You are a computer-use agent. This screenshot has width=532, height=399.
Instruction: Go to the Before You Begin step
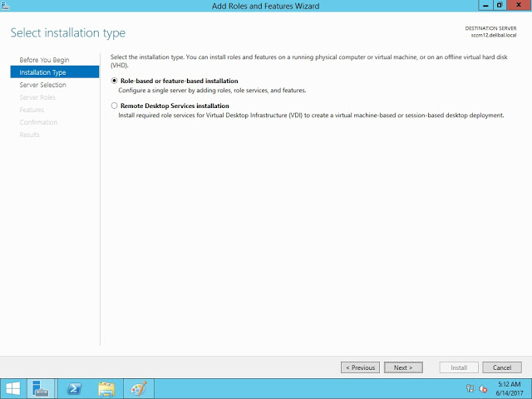(45, 60)
